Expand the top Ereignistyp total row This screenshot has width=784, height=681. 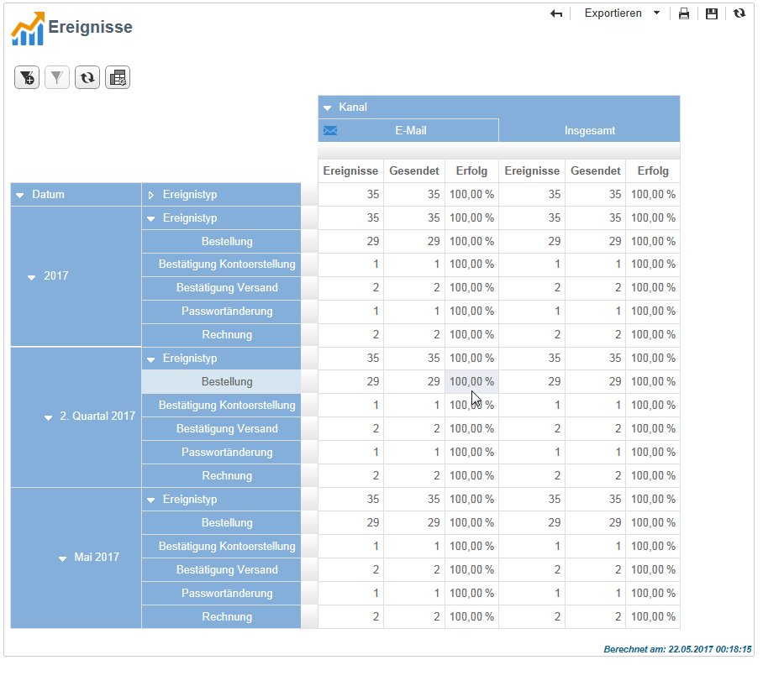pyautogui.click(x=151, y=195)
